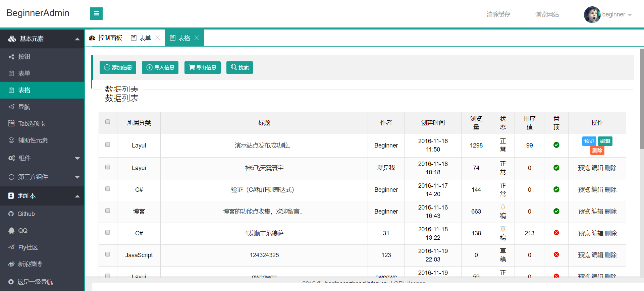Click blue 预览 button in first row
Screen dimensions: 644x291
coord(589,141)
